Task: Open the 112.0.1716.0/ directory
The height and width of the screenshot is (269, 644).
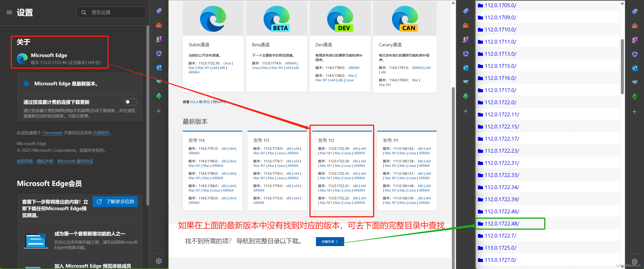Action: tap(500, 78)
